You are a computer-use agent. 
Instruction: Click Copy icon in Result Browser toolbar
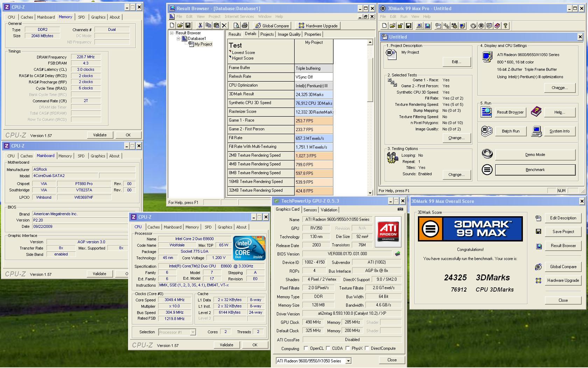[x=208, y=25]
